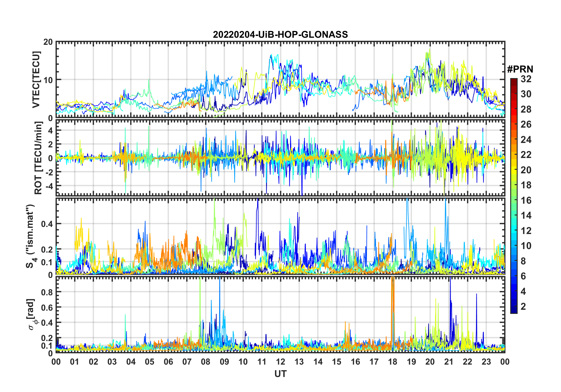Select the "15" hour tick on the x-axis
561x392 pixels.
[337, 362]
